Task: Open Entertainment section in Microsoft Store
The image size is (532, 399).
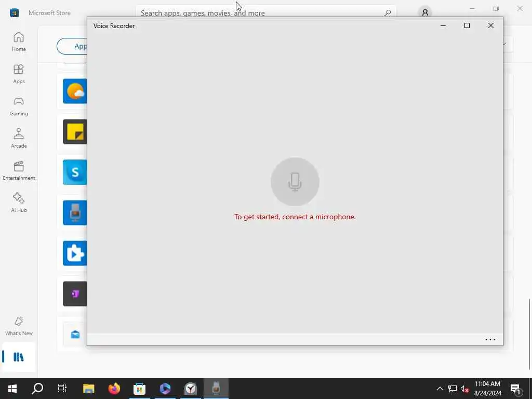Action: (19, 170)
